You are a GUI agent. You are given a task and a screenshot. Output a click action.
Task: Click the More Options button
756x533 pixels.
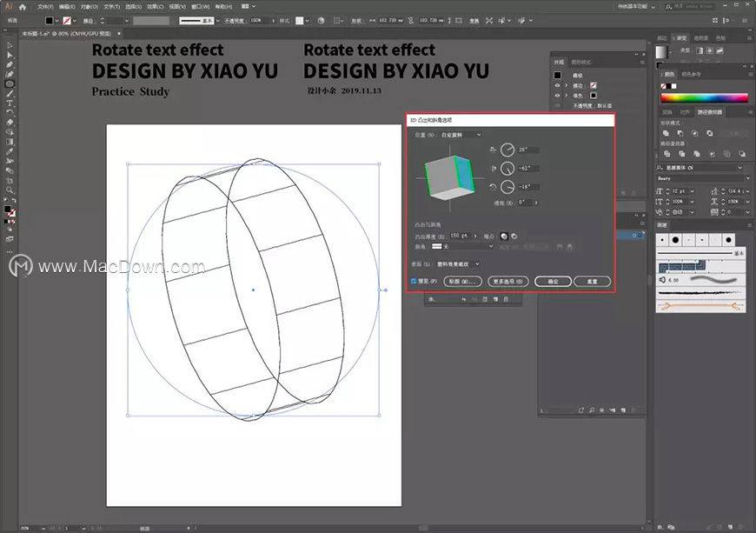(x=507, y=281)
